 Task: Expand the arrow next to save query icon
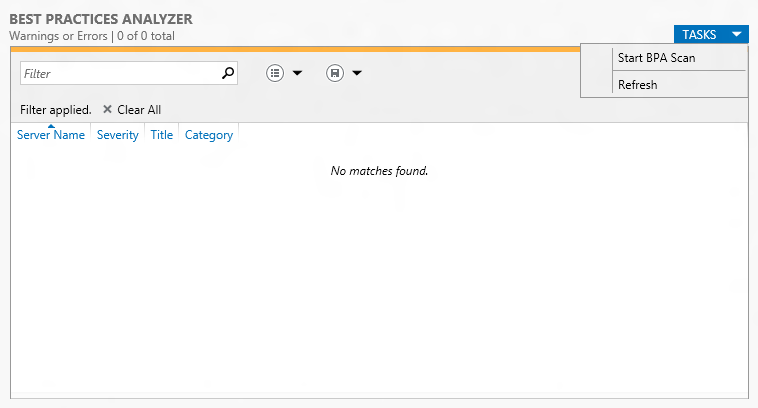(x=357, y=73)
